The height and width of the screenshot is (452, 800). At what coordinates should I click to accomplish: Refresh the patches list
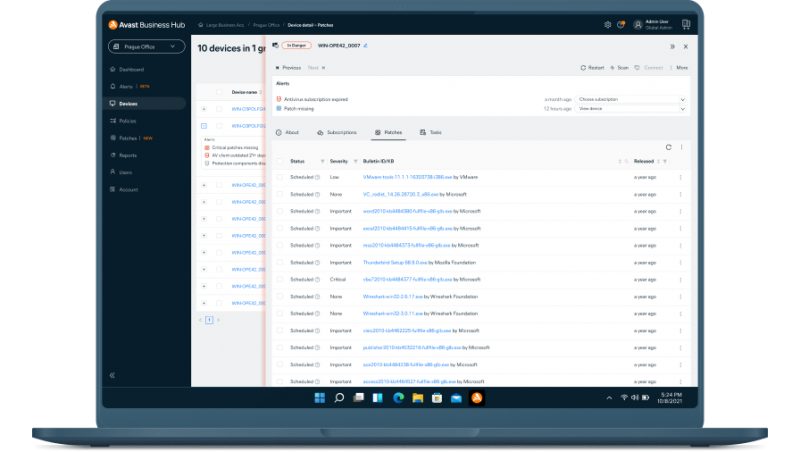coord(668,147)
